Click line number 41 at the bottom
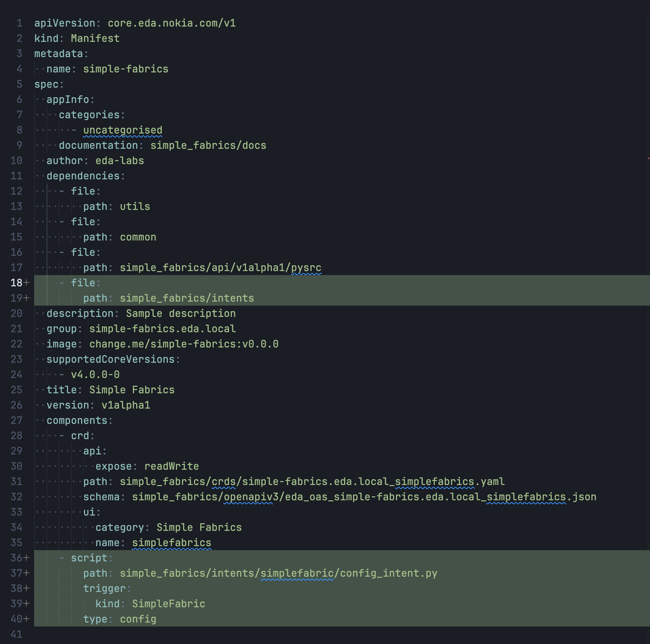 16,634
